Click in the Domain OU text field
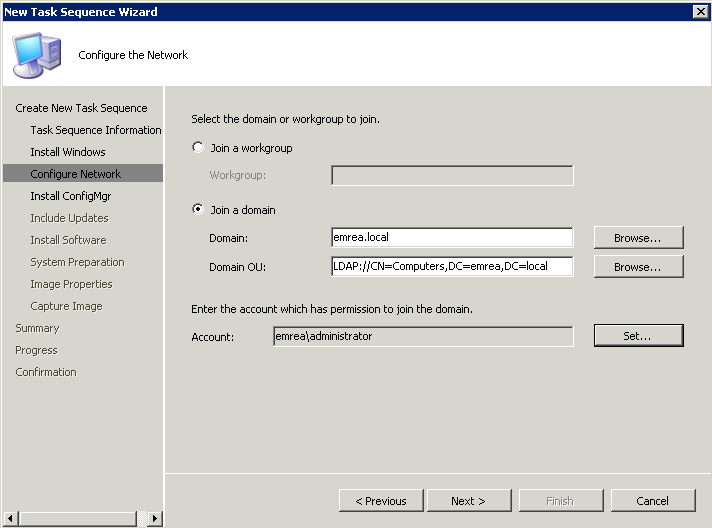 point(452,266)
